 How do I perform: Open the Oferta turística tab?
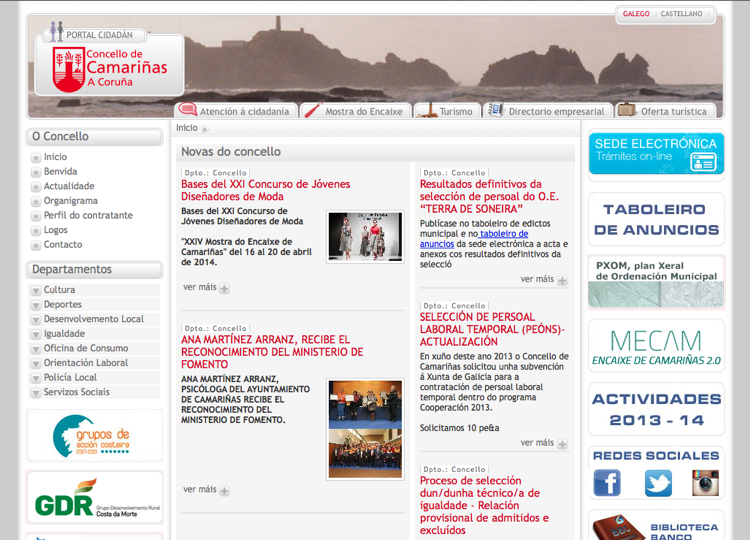click(x=665, y=110)
